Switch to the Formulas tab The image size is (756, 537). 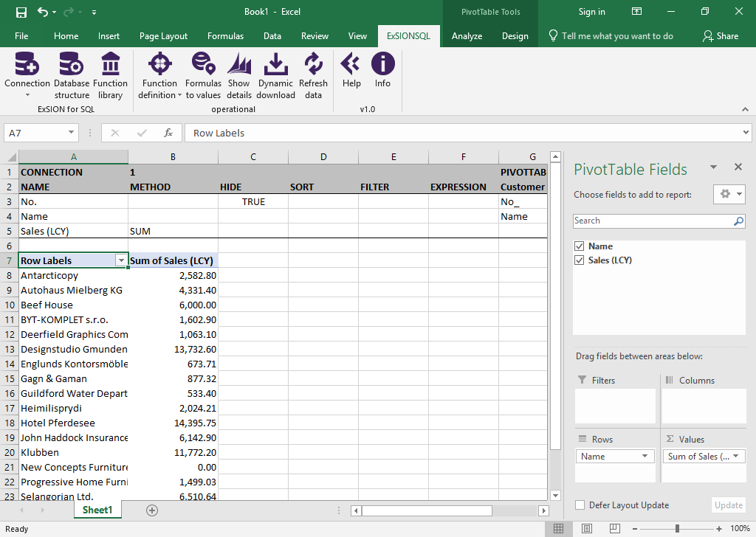(225, 35)
